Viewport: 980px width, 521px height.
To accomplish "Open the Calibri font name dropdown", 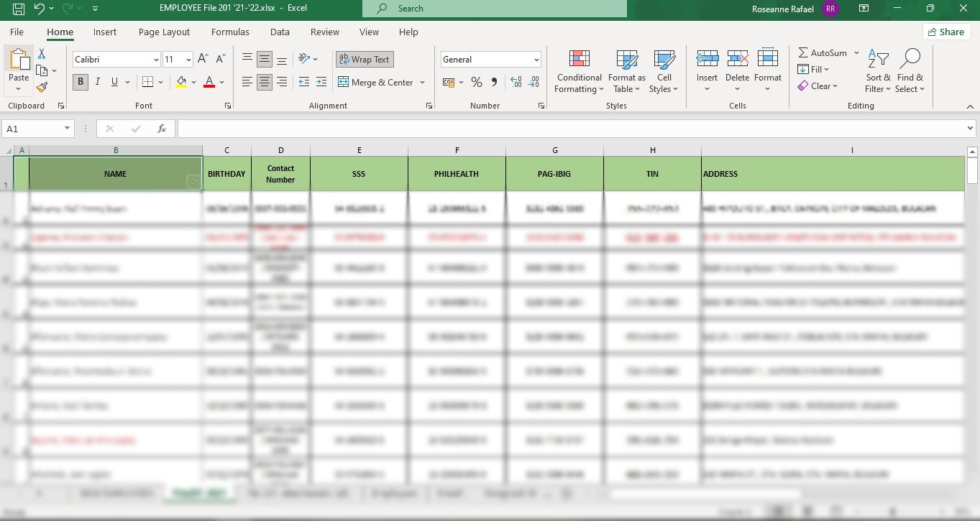I will (x=156, y=60).
